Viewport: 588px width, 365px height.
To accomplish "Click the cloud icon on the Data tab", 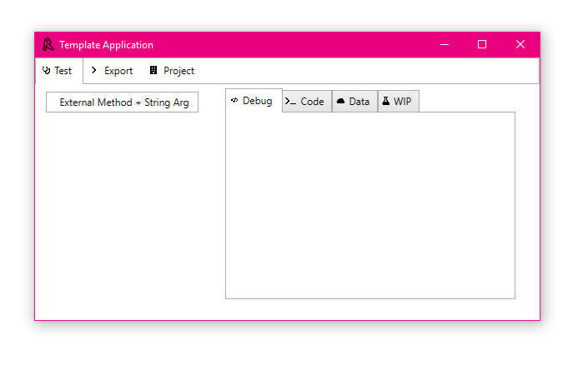I will tap(340, 102).
